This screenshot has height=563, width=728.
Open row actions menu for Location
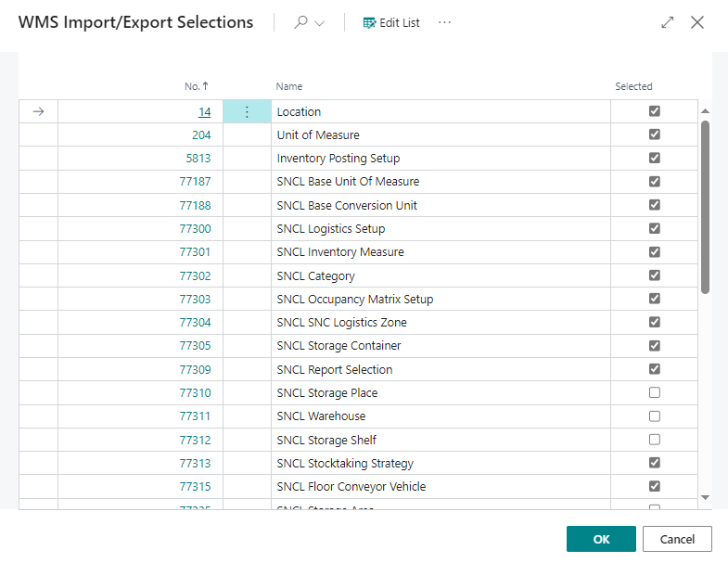(247, 111)
